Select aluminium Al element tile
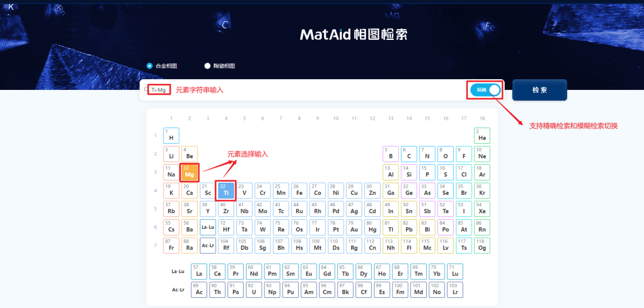The image size is (644, 308). pos(391,173)
